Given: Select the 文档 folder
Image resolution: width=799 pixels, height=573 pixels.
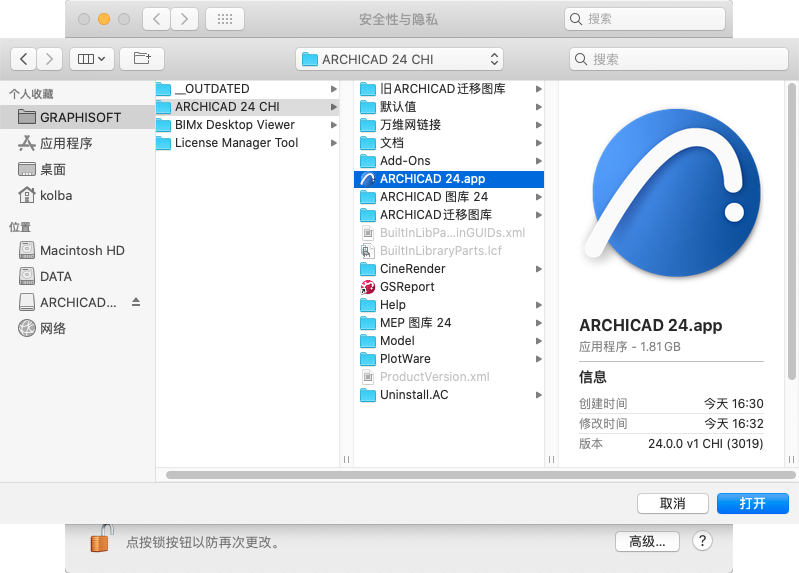Looking at the screenshot, I should point(449,143).
